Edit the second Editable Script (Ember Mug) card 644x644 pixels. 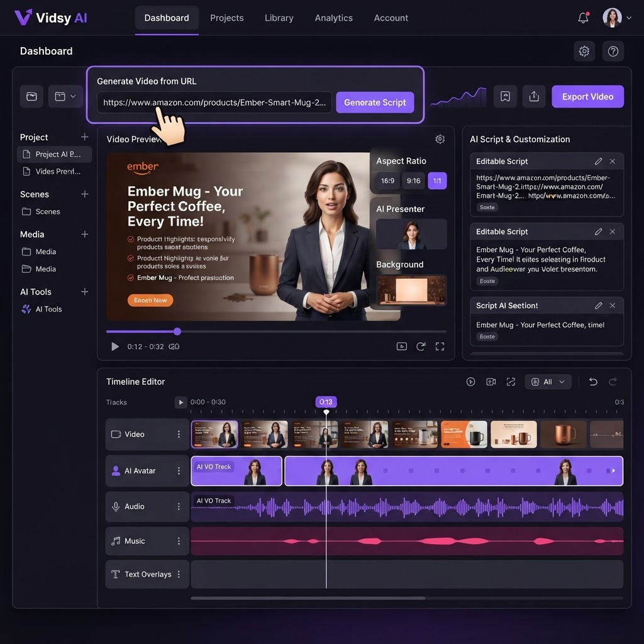pos(599,231)
